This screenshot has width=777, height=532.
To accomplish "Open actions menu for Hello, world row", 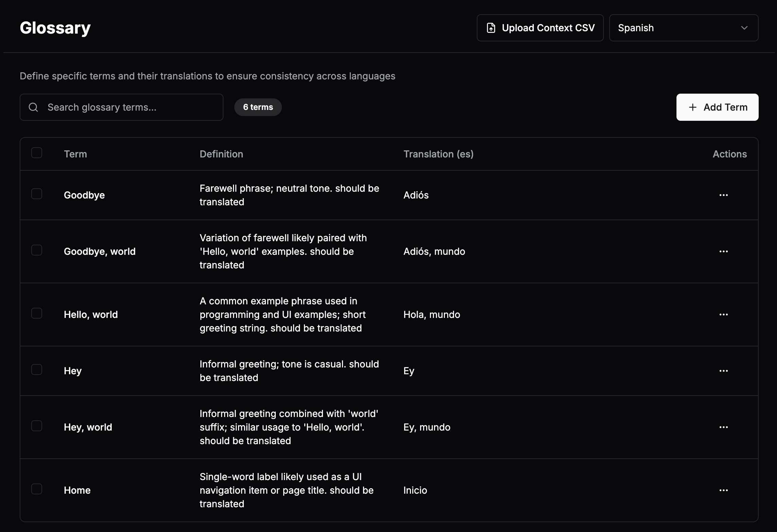I will (723, 315).
